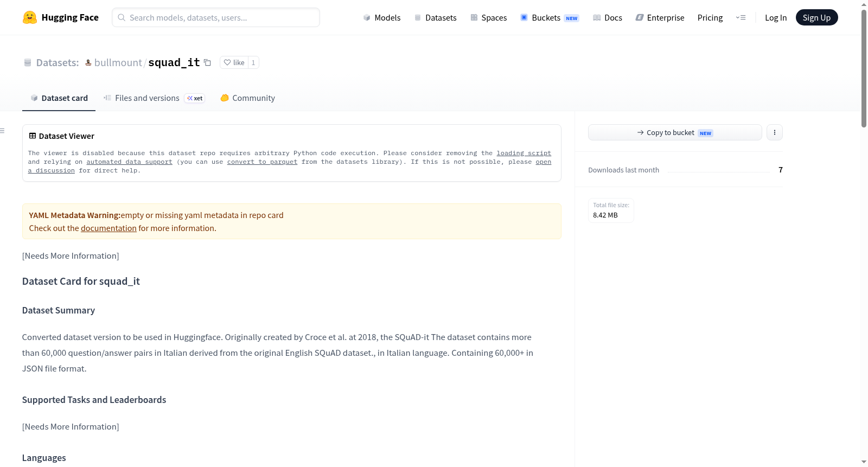Click the Downloads last month value 7

pyautogui.click(x=781, y=170)
